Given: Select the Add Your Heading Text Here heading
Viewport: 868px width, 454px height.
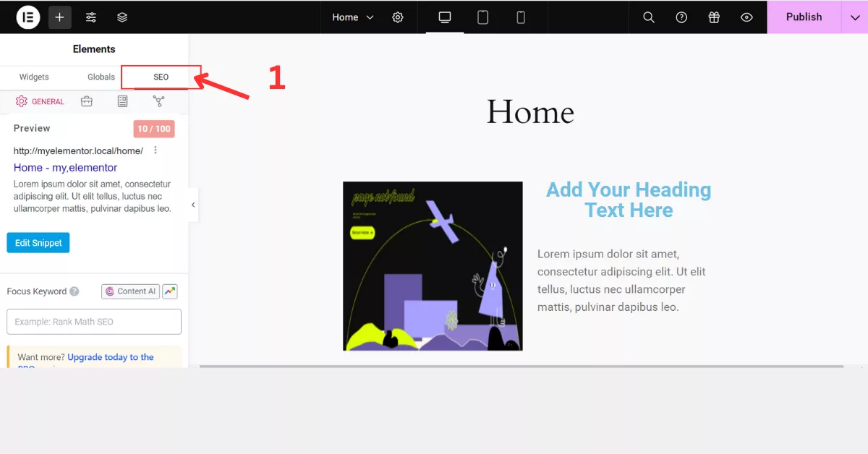Looking at the screenshot, I should [x=629, y=200].
